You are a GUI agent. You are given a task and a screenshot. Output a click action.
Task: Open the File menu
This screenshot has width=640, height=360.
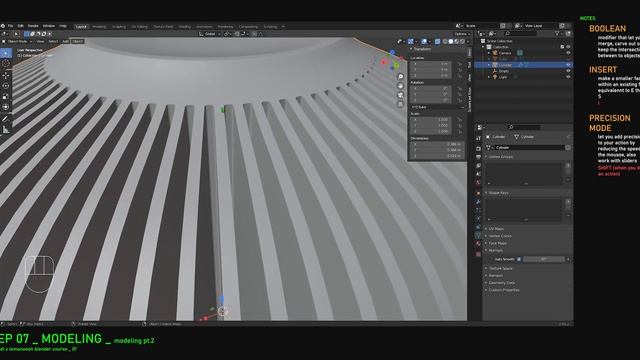point(11,26)
